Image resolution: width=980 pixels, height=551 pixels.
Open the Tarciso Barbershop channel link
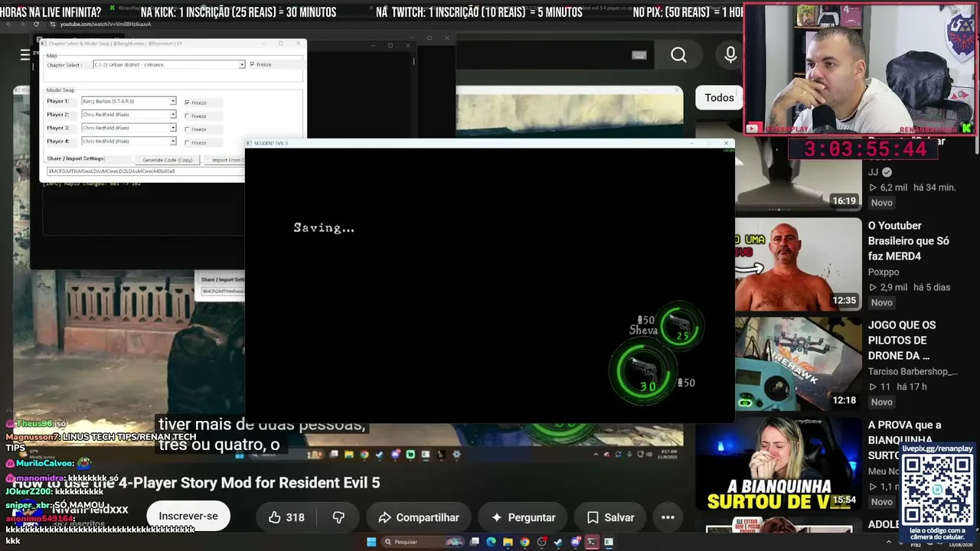coord(913,371)
